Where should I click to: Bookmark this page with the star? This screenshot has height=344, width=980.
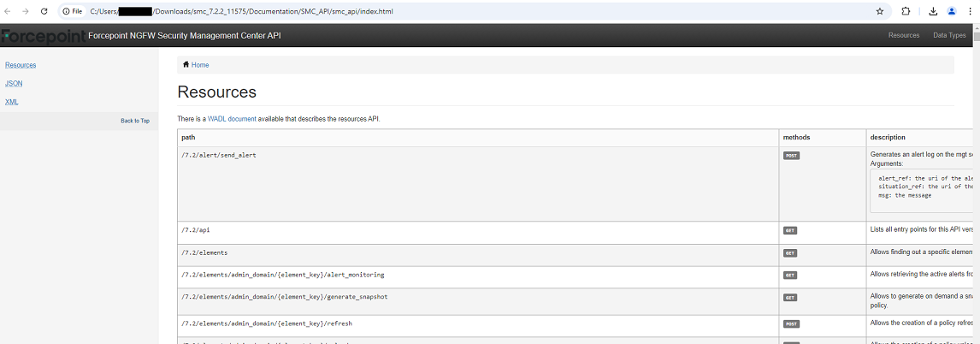[880, 11]
